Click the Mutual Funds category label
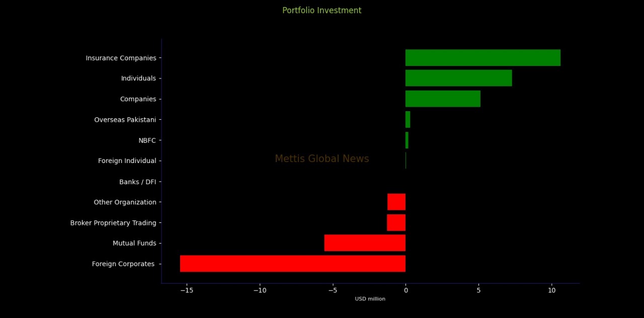The height and width of the screenshot is (318, 644). click(134, 243)
